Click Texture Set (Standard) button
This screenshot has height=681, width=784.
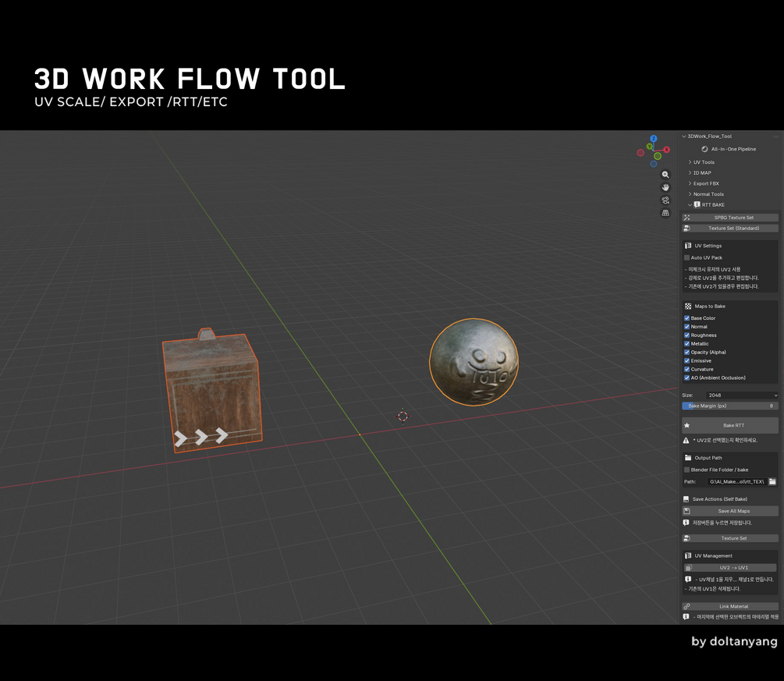[730, 228]
